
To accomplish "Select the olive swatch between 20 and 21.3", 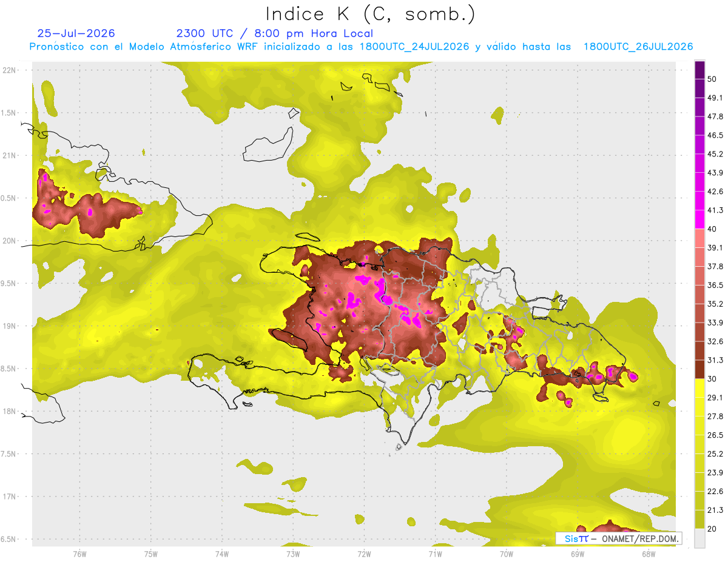I will (x=699, y=520).
